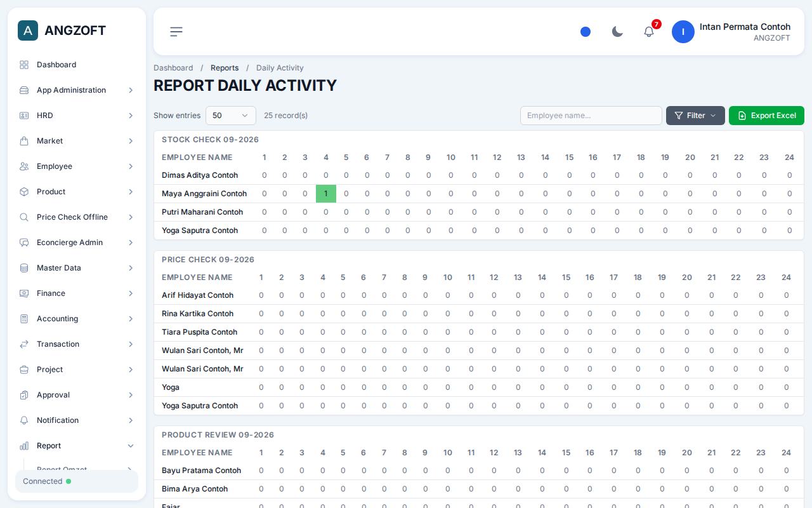Collapse the Report menu chevron
The height and width of the screenshot is (508, 812).
[131, 446]
